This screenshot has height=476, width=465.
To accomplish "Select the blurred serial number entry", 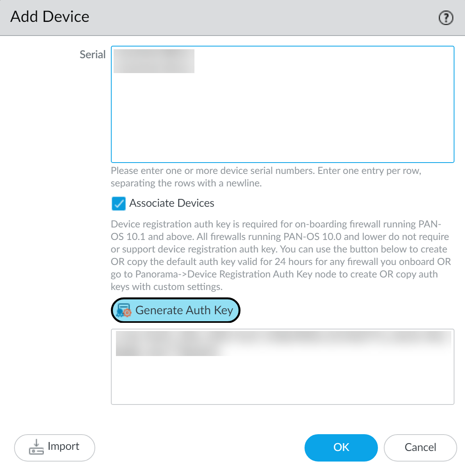I will coord(154,61).
